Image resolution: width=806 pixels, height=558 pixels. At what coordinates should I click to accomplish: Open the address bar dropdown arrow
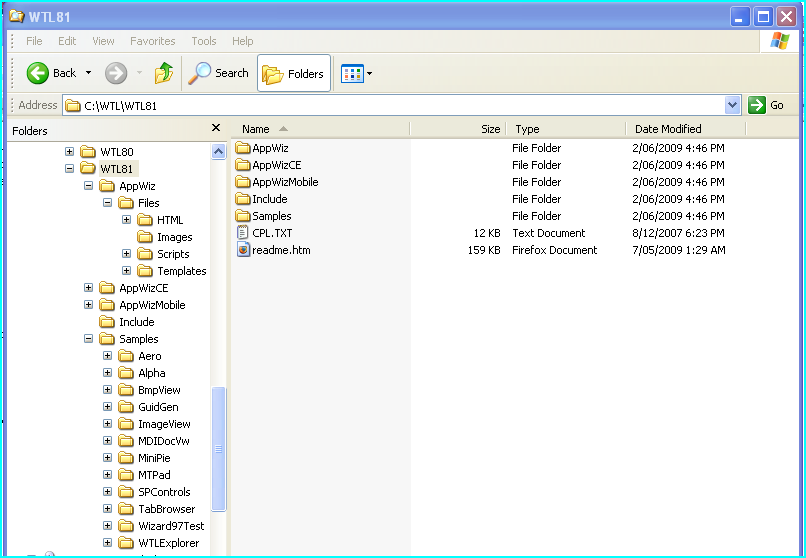732,105
